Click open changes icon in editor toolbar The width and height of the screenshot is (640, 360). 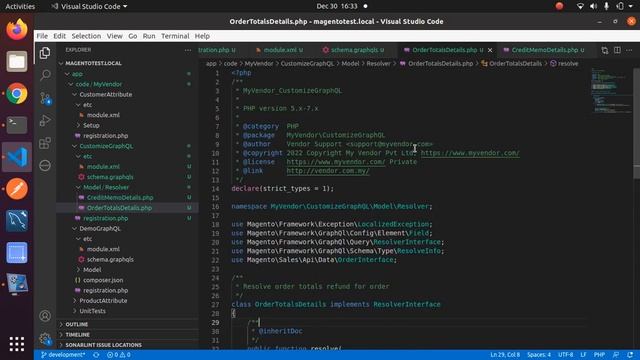tap(604, 50)
